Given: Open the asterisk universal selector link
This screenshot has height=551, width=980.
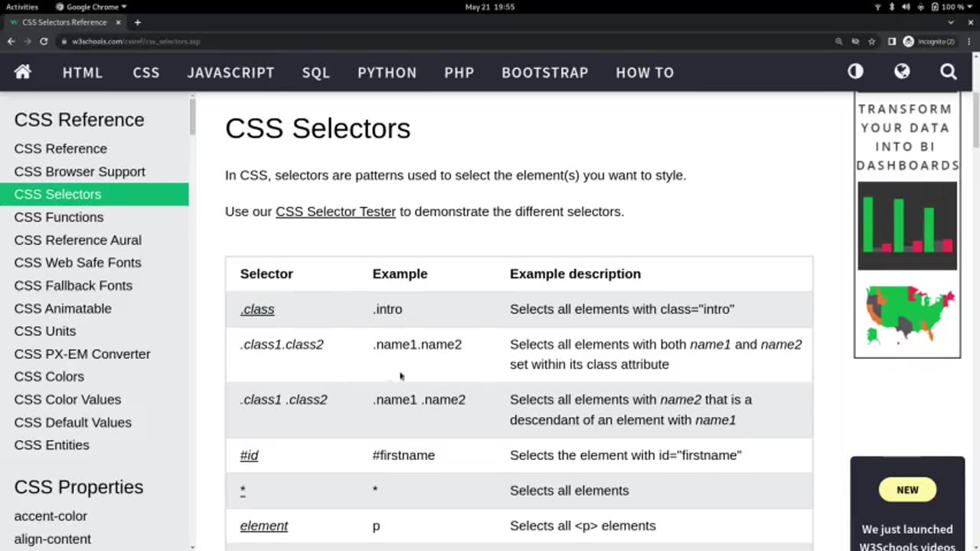Looking at the screenshot, I should tap(243, 491).
